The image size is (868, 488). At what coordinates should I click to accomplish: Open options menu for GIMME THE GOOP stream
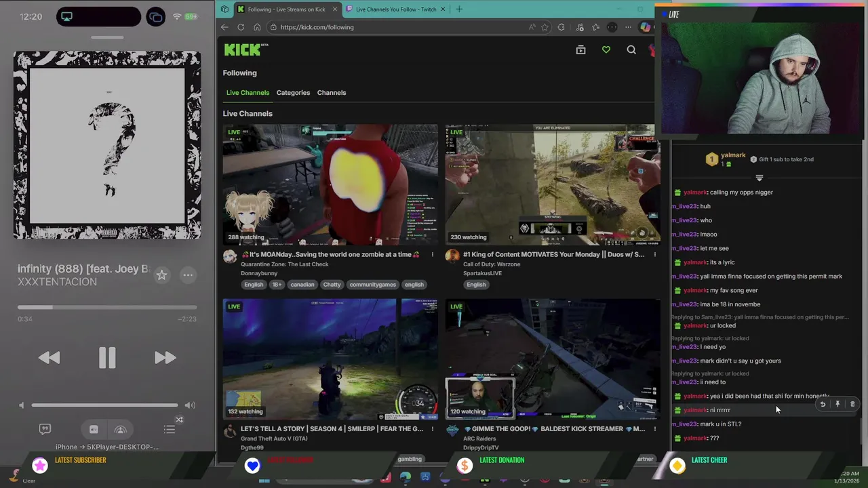pyautogui.click(x=654, y=429)
